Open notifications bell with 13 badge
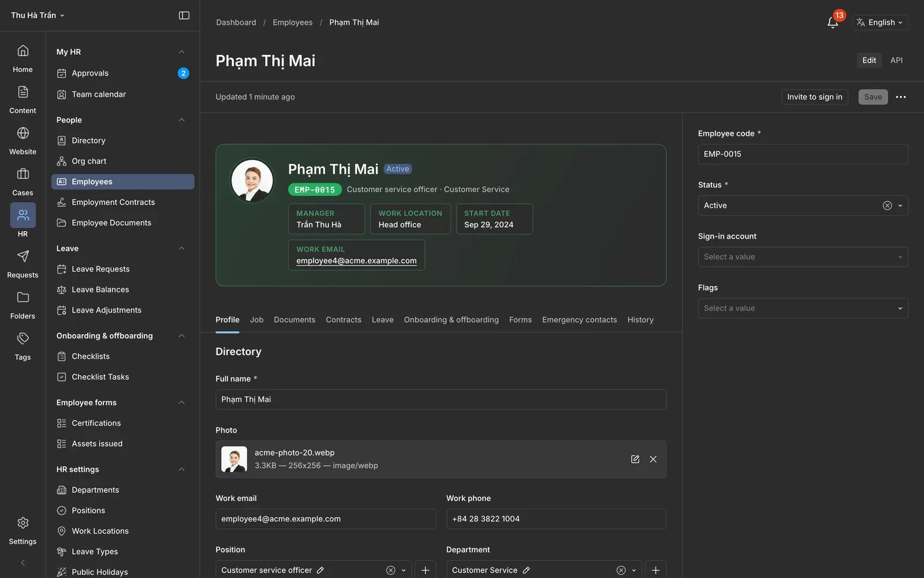The width and height of the screenshot is (924, 578). [833, 23]
